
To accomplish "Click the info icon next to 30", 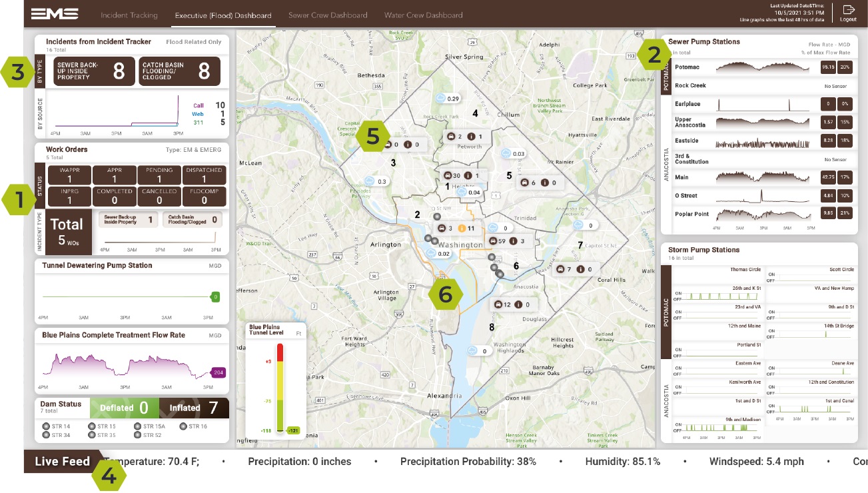I will 468,176.
